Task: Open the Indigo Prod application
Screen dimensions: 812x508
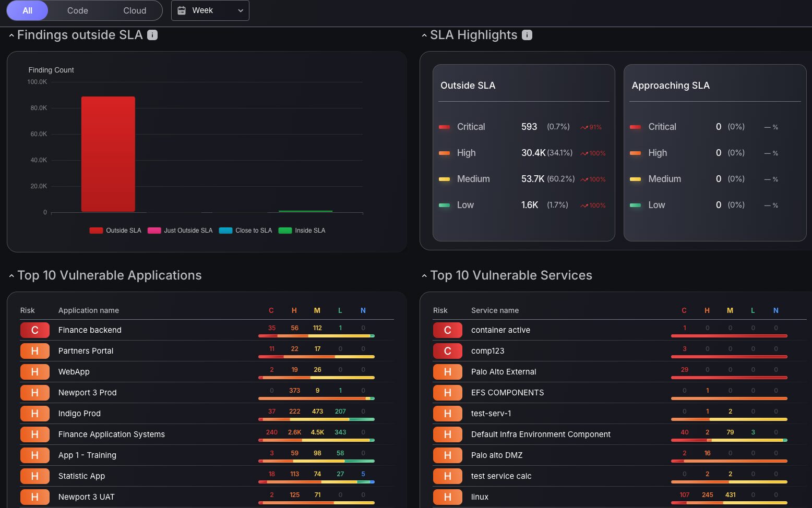Action: point(79,414)
